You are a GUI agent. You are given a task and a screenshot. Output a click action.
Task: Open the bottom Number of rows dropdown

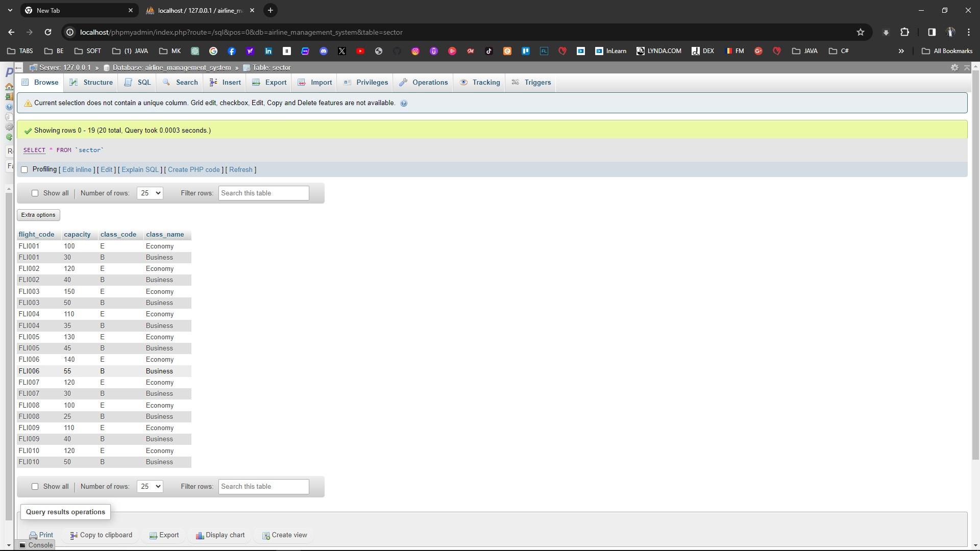pos(150,487)
